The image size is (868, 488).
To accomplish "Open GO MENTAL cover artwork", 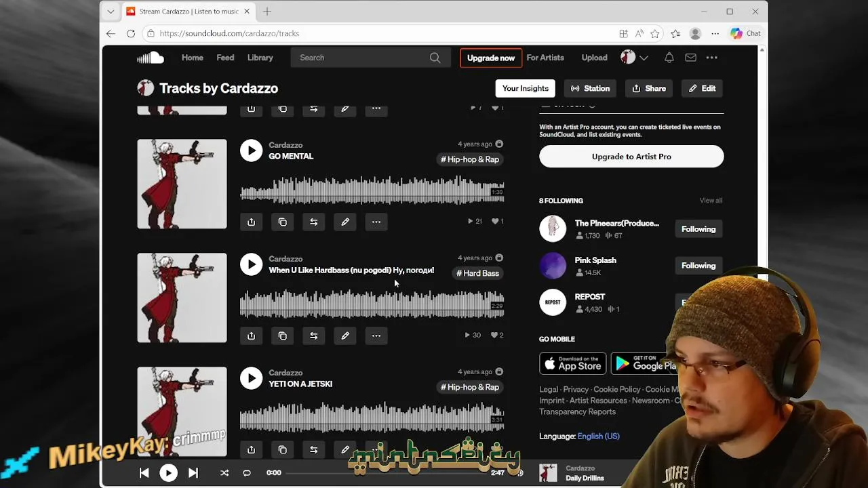I will 182,184.
